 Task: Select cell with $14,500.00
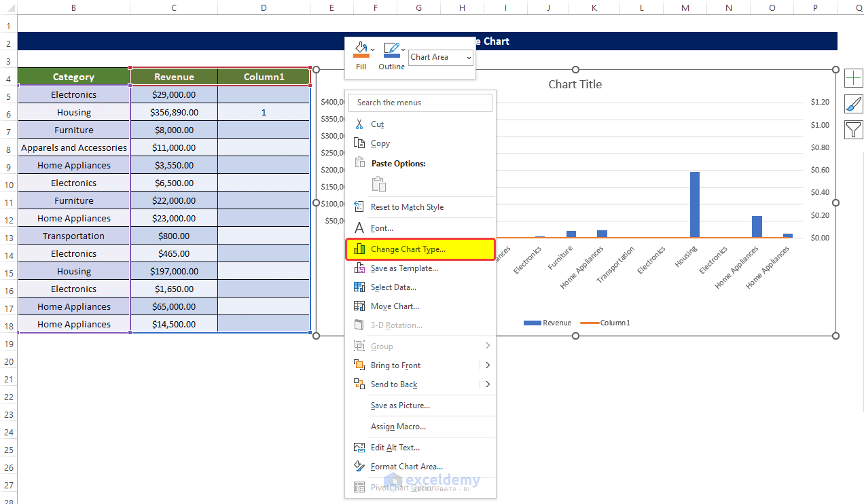tap(174, 324)
